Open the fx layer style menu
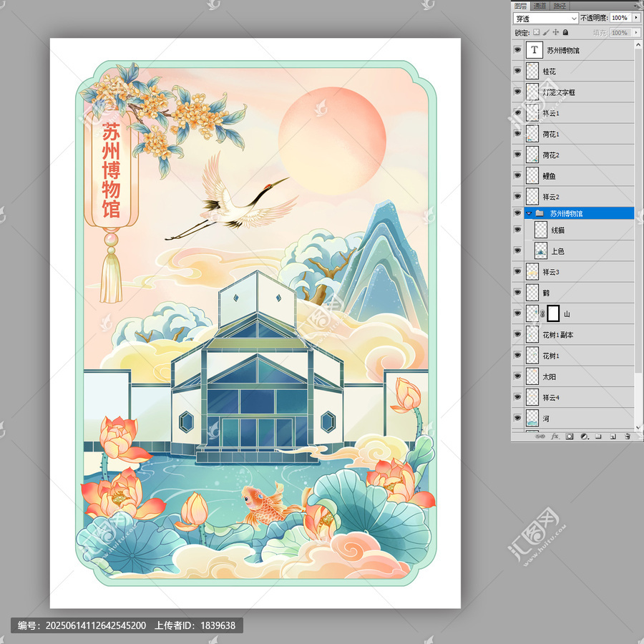 tap(555, 436)
